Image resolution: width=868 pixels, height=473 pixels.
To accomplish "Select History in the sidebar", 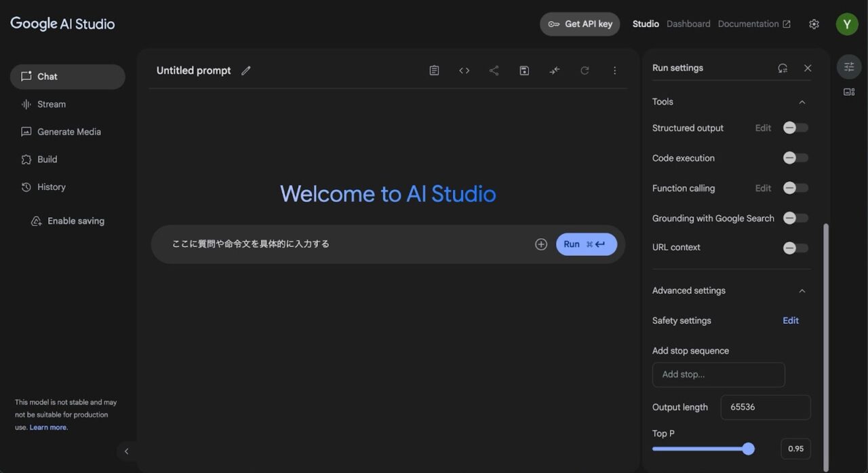I will pyautogui.click(x=67, y=187).
